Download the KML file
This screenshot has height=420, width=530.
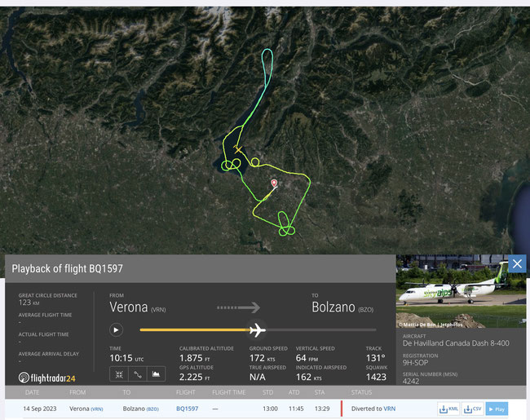(x=448, y=409)
